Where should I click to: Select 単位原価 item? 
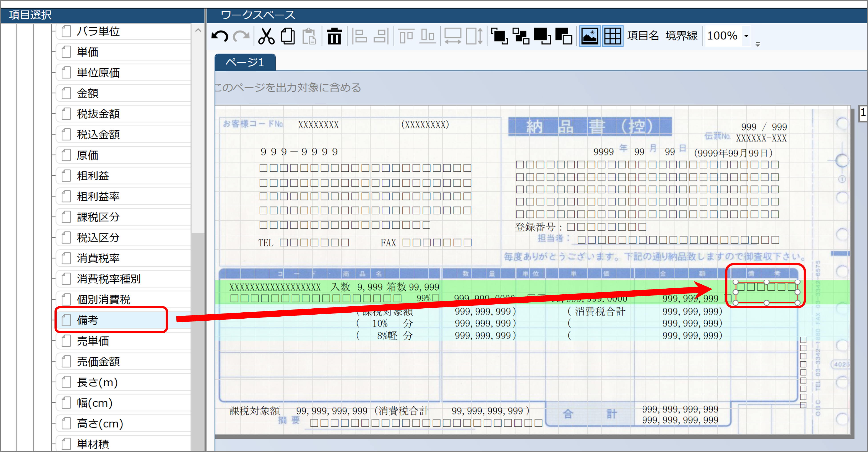point(123,72)
